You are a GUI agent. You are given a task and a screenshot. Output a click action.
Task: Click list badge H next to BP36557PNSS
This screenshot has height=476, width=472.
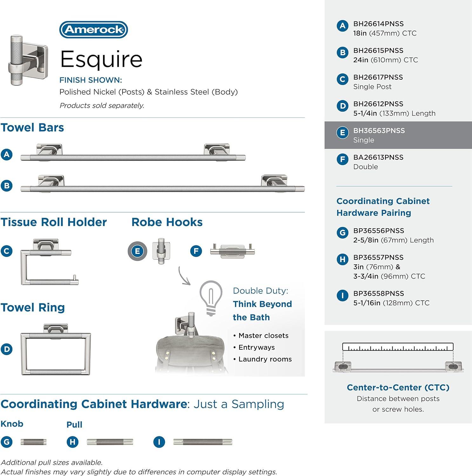pos(342,259)
